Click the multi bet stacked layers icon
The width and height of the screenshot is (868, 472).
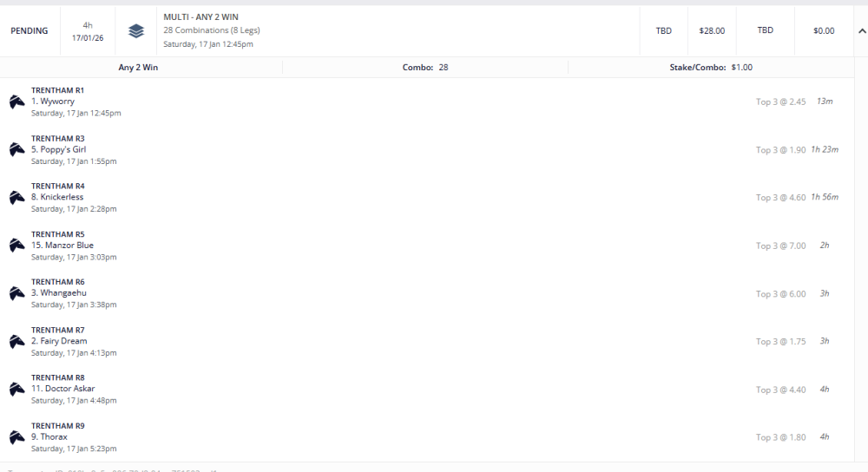point(136,31)
